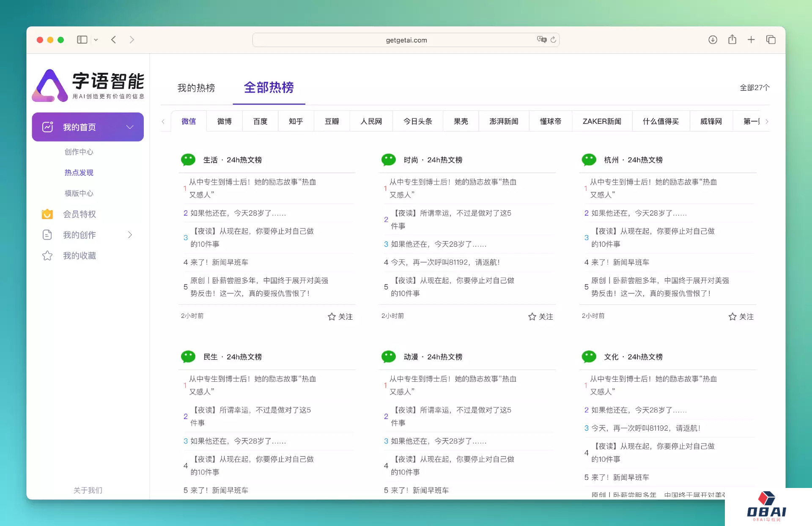This screenshot has height=526, width=812.
Task: Open a new tab with plus icon
Action: [x=751, y=40]
